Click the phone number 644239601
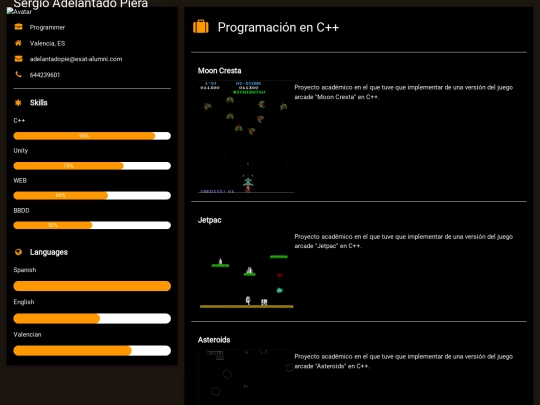This screenshot has height=405, width=540. [45, 75]
